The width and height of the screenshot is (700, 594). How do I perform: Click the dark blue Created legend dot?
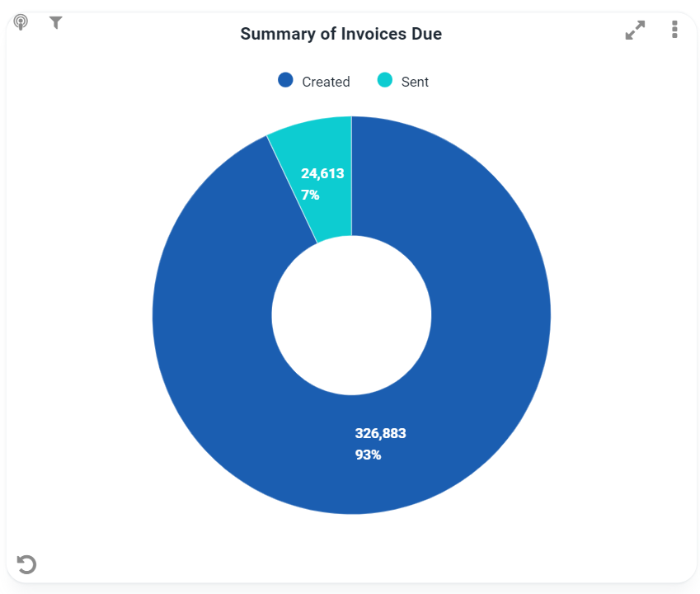click(x=285, y=80)
